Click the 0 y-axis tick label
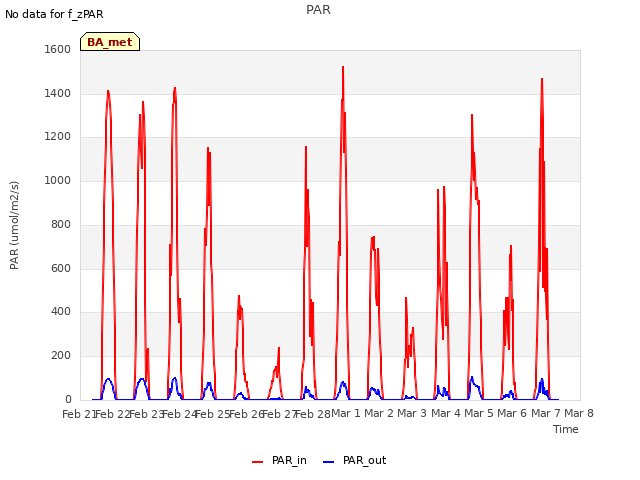Image resolution: width=640 pixels, height=480 pixels. coord(68,400)
